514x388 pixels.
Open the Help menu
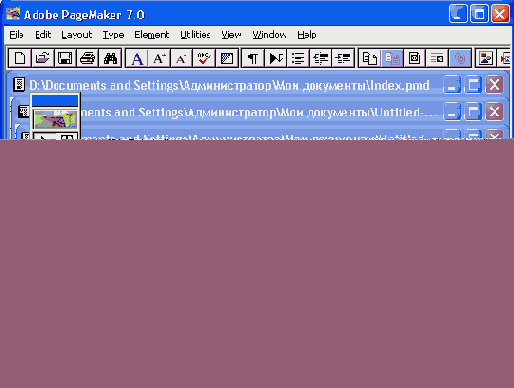[307, 35]
